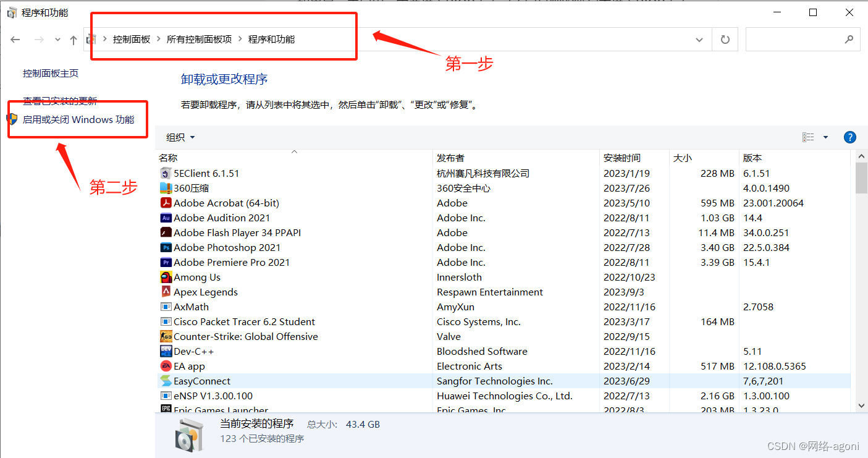
Task: Click version 12.108.0.5365
Action: pos(775,366)
